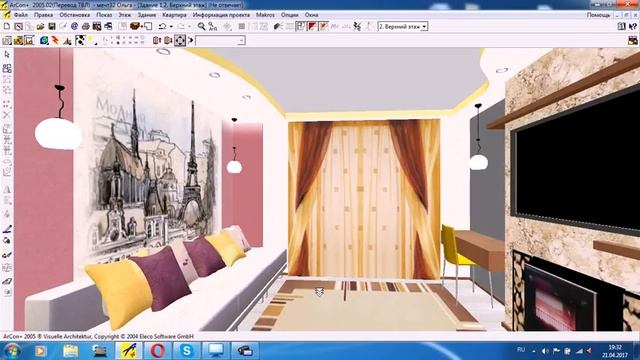Open the Makros menu

pyautogui.click(x=265, y=15)
